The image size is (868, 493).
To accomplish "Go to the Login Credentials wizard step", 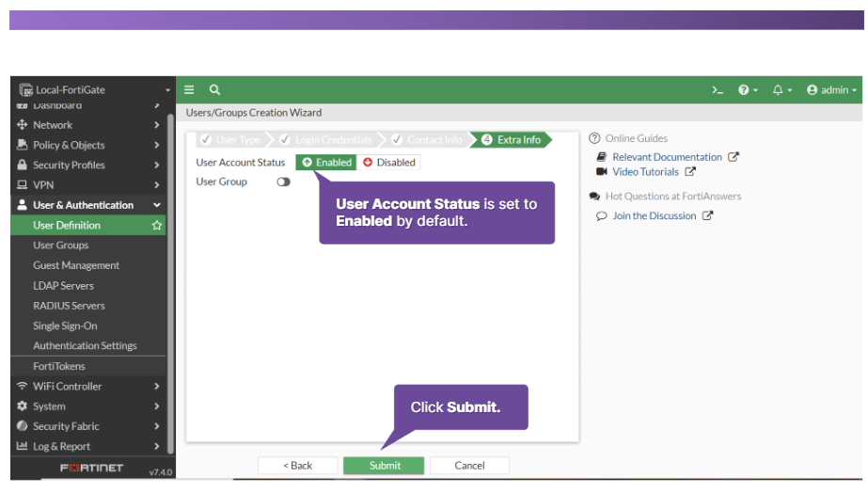I will tap(326, 139).
